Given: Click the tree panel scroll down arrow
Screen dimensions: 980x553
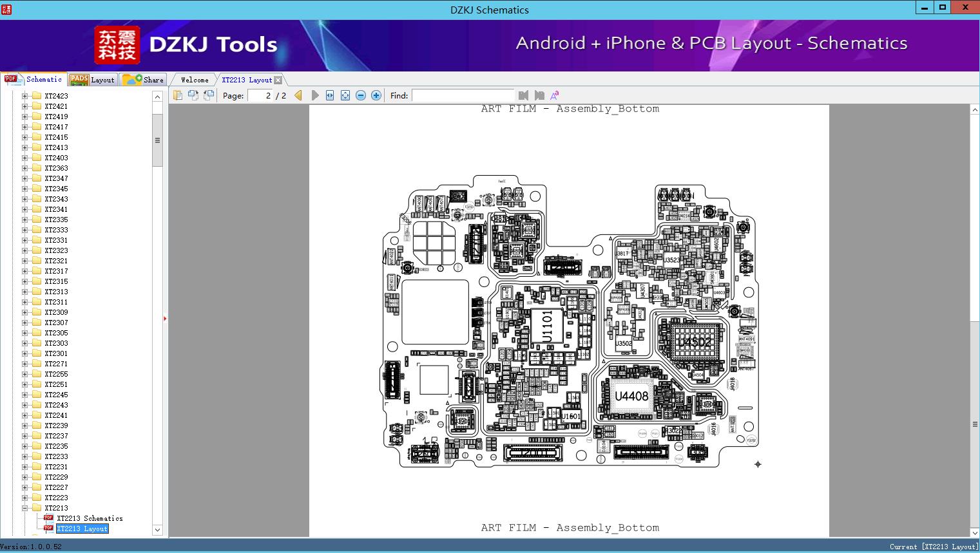Looking at the screenshot, I should [157, 530].
